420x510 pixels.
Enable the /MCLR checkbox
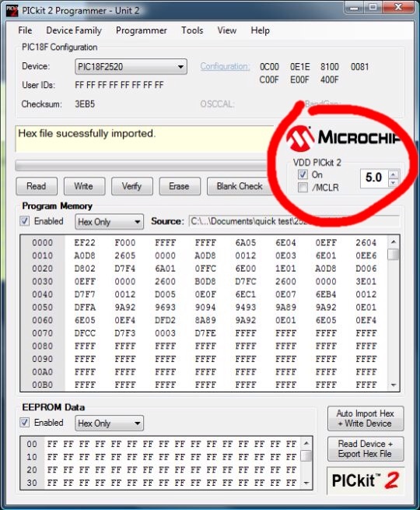303,188
